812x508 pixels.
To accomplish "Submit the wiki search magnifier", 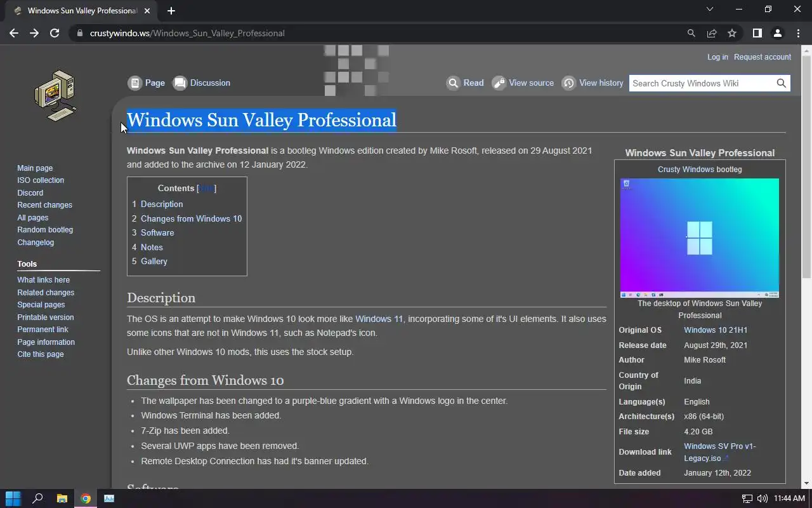I will [x=782, y=83].
